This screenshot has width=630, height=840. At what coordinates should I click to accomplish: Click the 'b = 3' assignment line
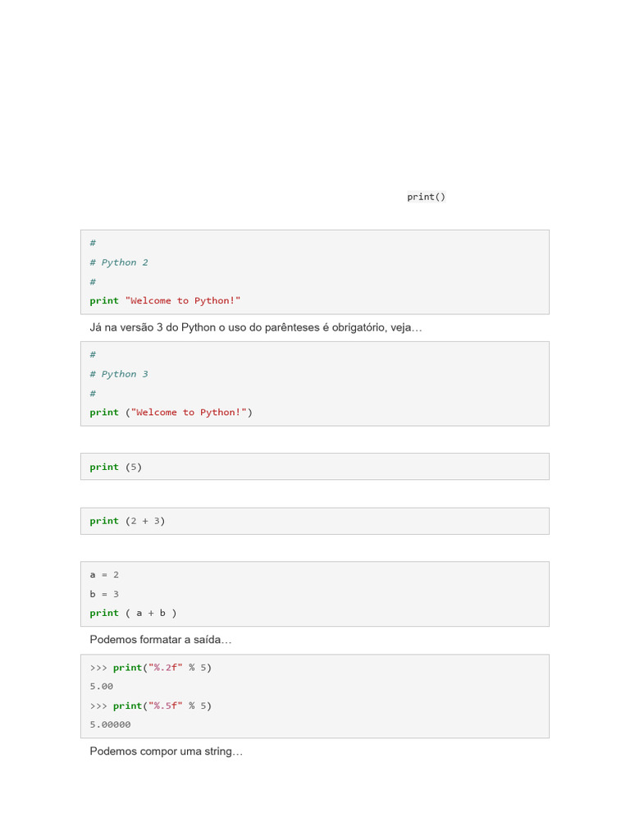coord(104,594)
